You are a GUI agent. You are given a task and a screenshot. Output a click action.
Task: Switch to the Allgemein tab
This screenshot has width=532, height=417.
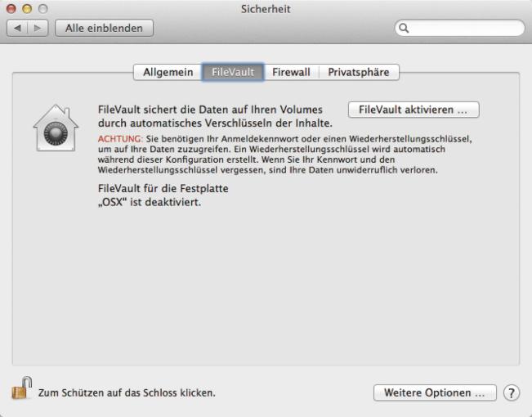[168, 72]
